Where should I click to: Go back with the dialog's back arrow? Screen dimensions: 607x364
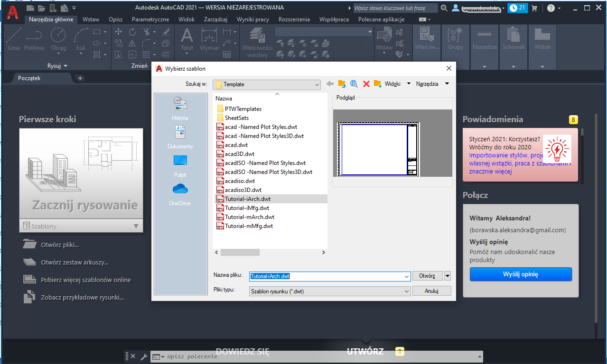pyautogui.click(x=330, y=84)
